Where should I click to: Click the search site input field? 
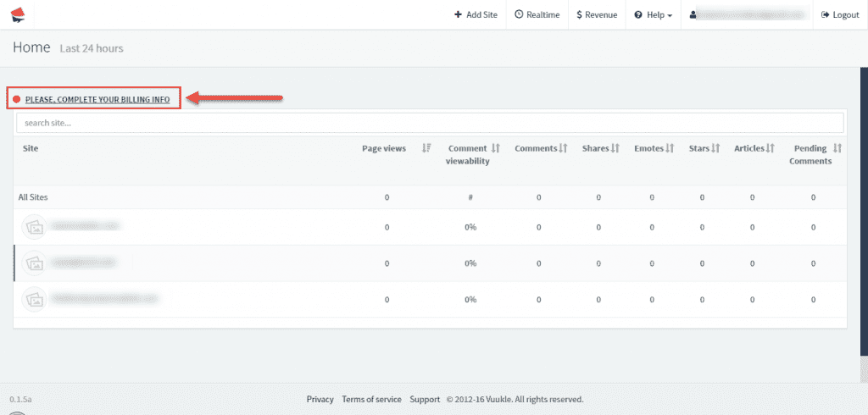430,123
